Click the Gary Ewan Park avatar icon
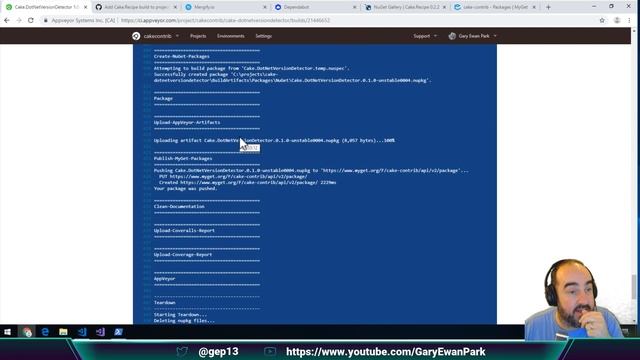Image resolution: width=640 pixels, height=360 pixels. tap(452, 36)
